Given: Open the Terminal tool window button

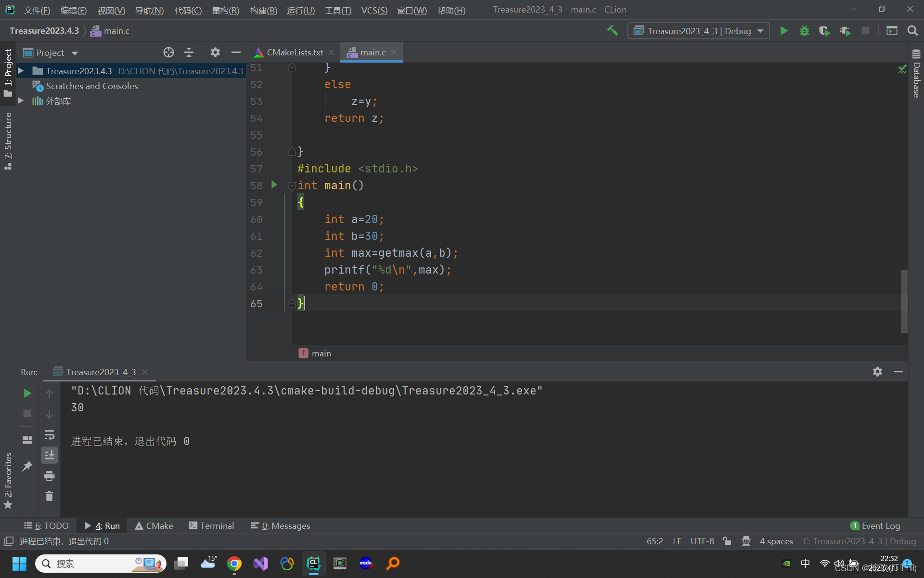Looking at the screenshot, I should click(x=212, y=525).
